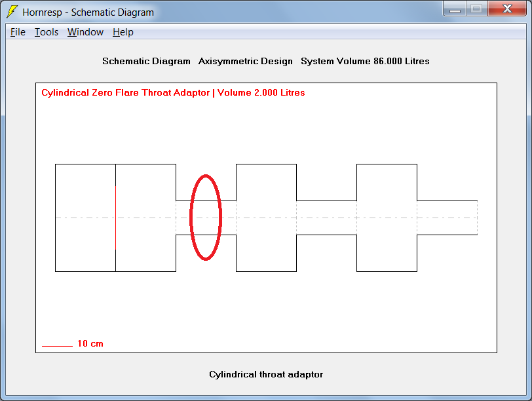
Task: Click the red driver diaphragm line
Action: pos(116,218)
